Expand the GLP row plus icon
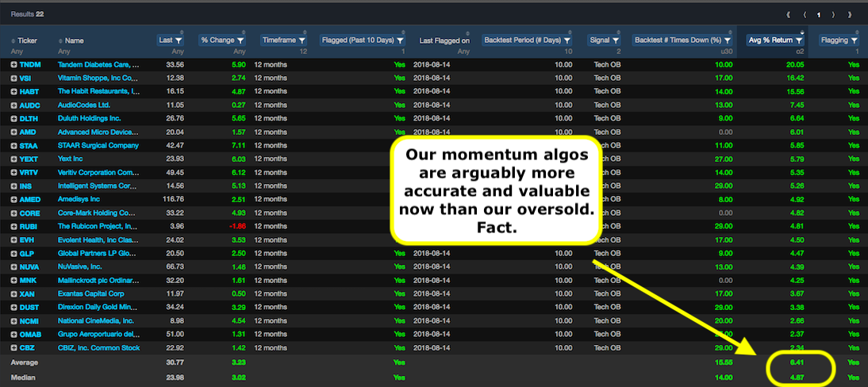 [x=13, y=253]
